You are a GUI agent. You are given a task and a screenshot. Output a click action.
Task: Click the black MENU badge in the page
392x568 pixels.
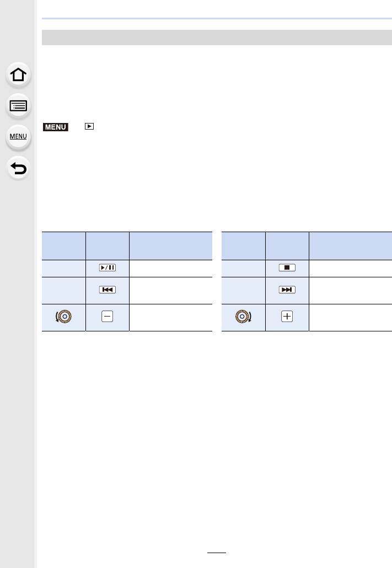click(55, 127)
